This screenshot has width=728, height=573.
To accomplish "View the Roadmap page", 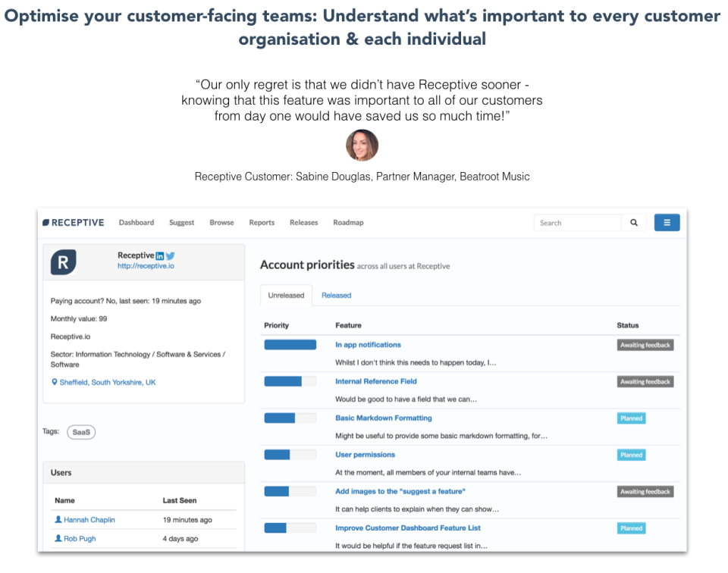I will (348, 223).
